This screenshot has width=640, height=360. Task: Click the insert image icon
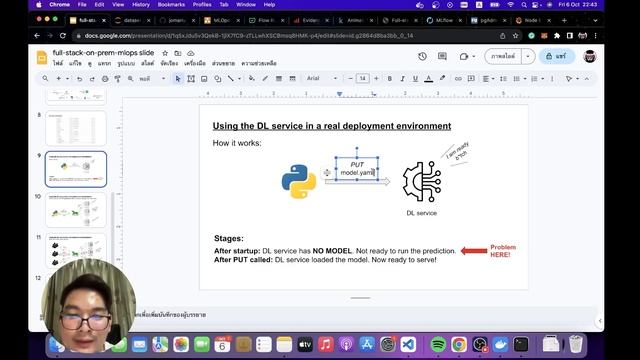click(204, 79)
